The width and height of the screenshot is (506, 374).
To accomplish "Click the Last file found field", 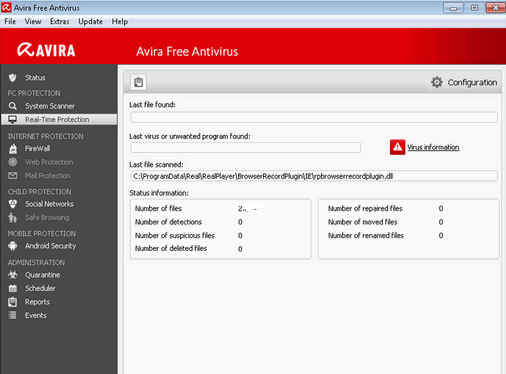I will (314, 117).
